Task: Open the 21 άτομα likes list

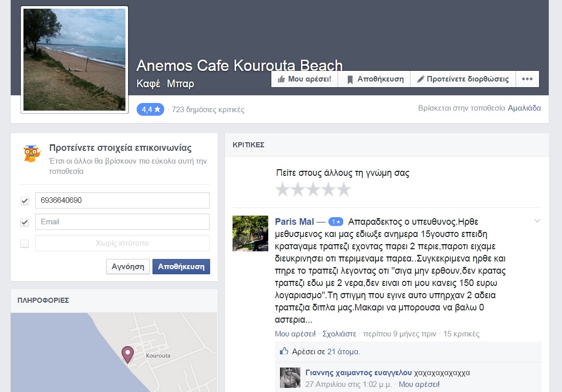Action: (x=343, y=352)
